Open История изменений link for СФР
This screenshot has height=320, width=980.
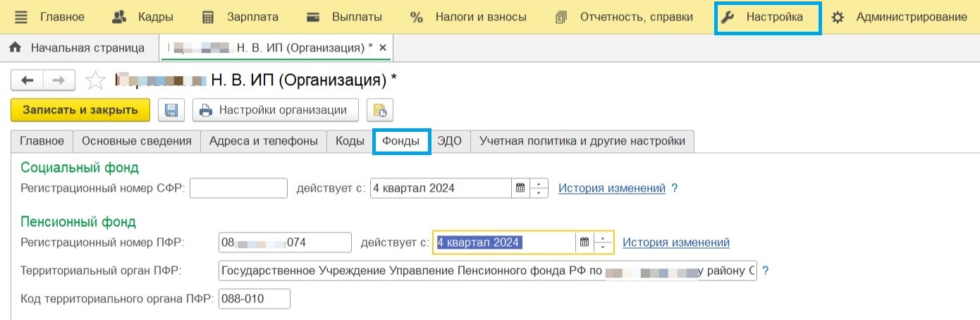[x=612, y=188]
